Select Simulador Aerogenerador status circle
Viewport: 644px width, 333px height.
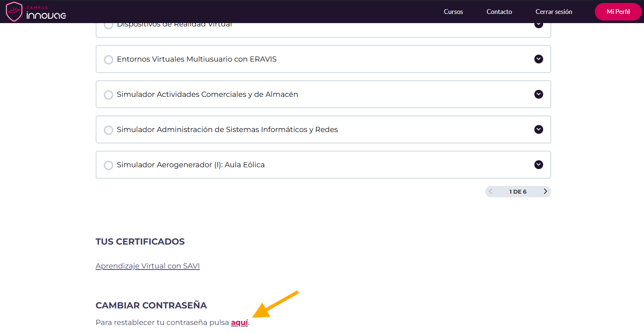coord(109,165)
